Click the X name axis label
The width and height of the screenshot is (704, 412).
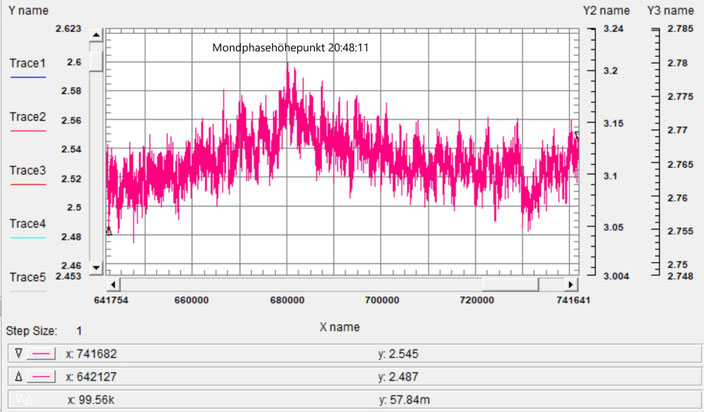click(339, 327)
